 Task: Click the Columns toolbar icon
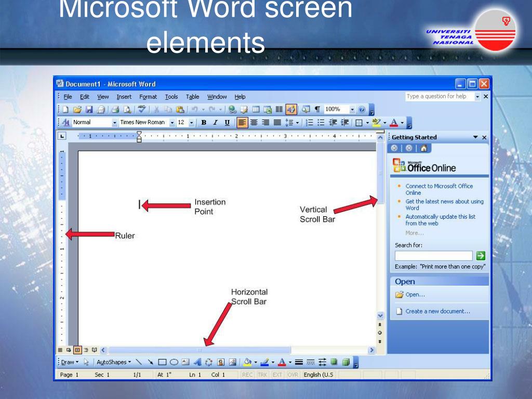[x=279, y=109]
